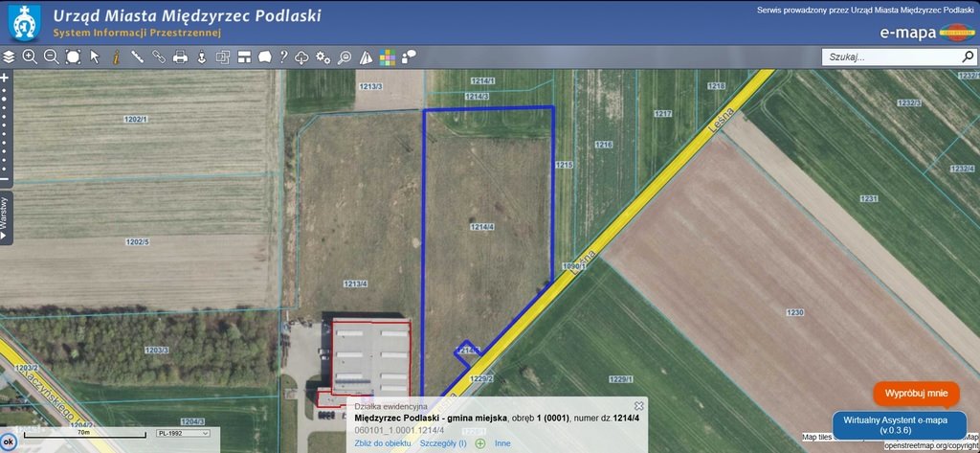This screenshot has width=980, height=453.
Task: Open the 'Szczegóły (I)' link
Action: tap(443, 443)
